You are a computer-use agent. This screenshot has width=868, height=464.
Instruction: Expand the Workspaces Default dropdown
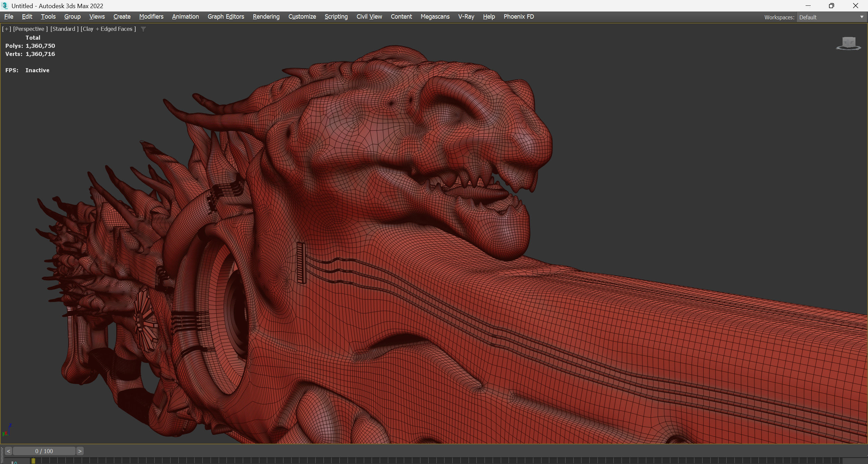click(x=831, y=17)
